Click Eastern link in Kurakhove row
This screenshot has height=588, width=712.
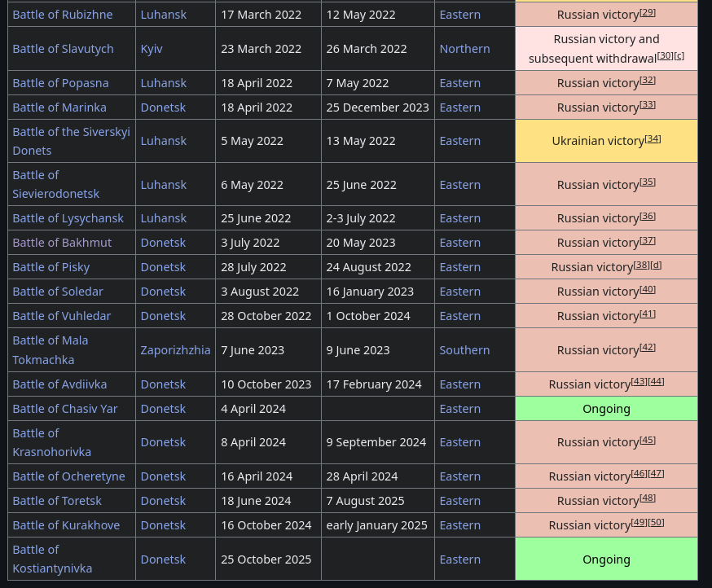(460, 525)
